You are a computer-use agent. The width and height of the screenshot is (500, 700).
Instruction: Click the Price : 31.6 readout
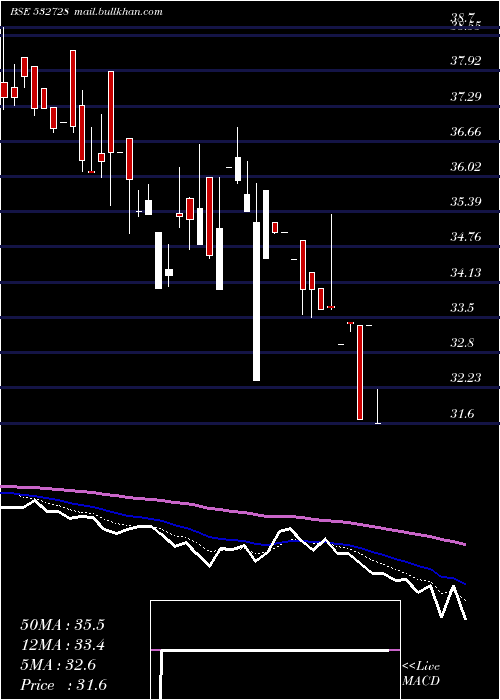pos(63,685)
